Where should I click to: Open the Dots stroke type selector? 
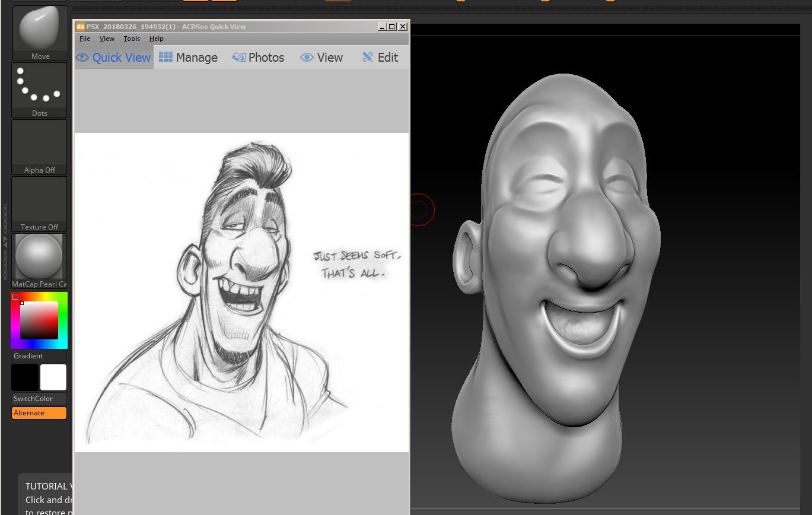coord(40,90)
